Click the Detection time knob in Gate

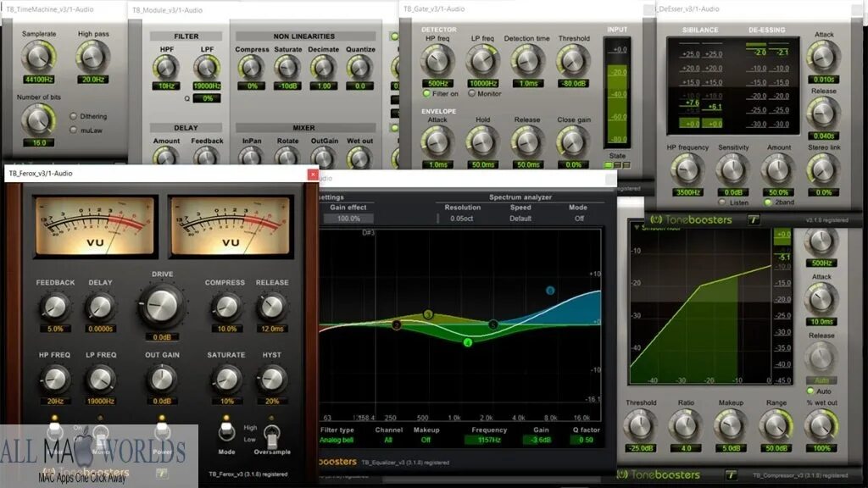click(527, 61)
